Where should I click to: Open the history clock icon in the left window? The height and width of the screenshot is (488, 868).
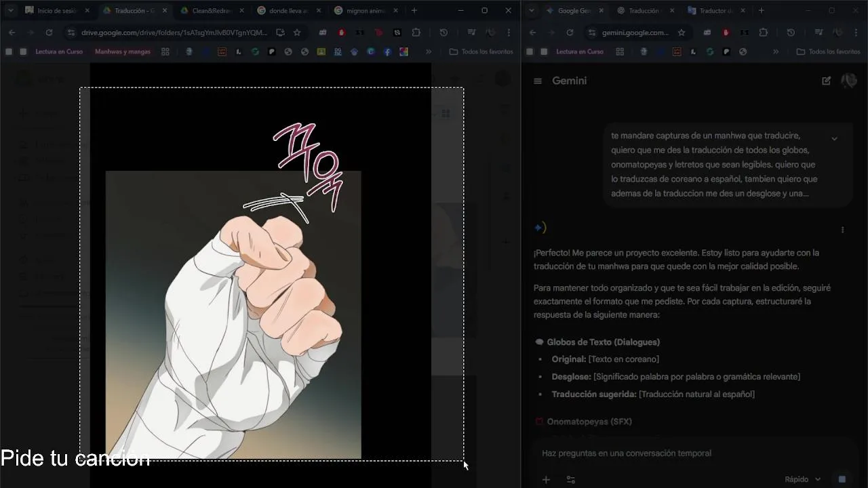[443, 33]
